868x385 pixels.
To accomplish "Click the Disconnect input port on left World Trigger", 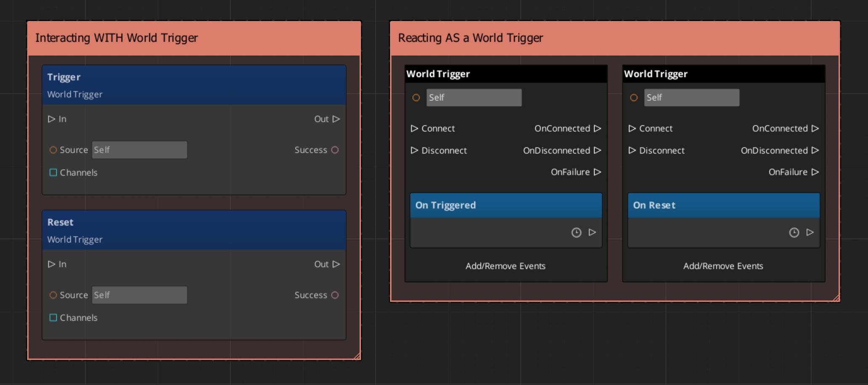I will (414, 150).
